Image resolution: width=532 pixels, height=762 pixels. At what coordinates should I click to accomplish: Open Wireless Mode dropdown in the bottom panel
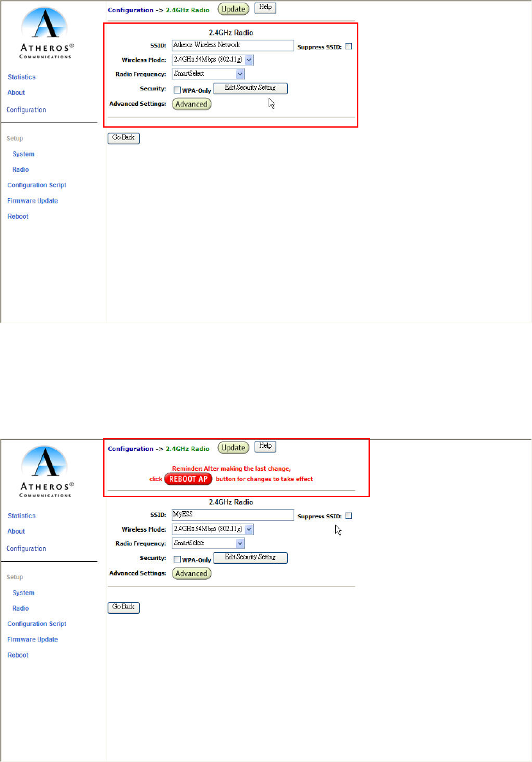click(213, 529)
